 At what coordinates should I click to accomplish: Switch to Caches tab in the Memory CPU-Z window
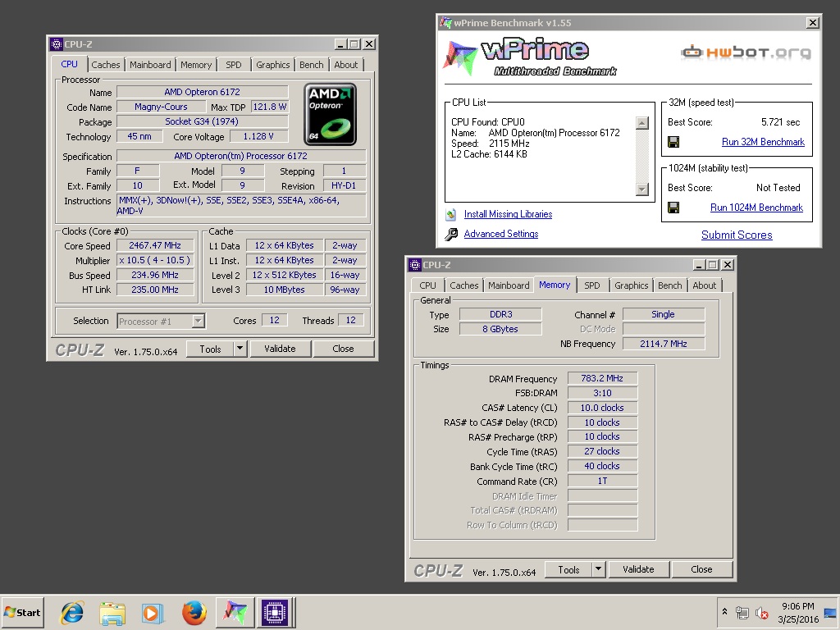464,285
